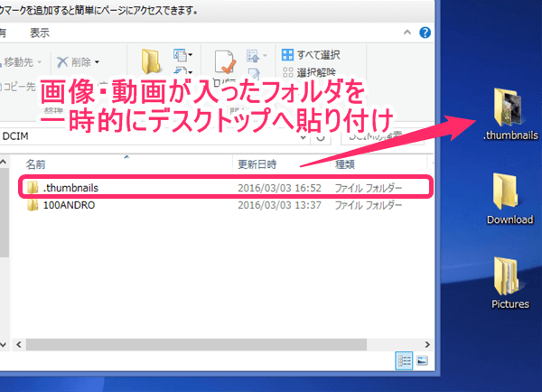Open the 表示 ribbon tab
The height and width of the screenshot is (392, 542).
(40, 33)
